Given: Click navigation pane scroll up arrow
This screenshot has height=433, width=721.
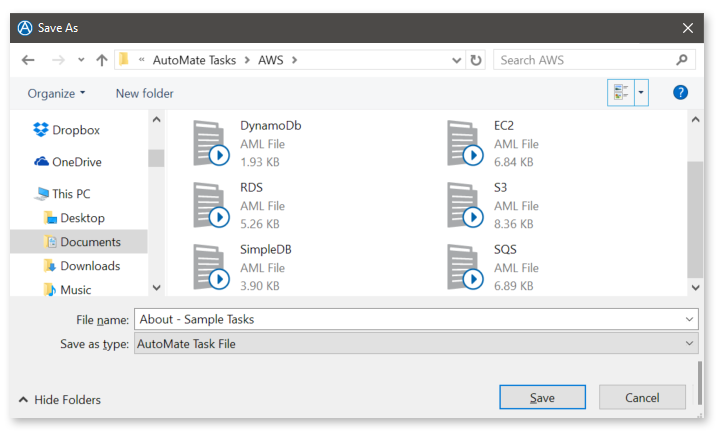Looking at the screenshot, I should (x=156, y=120).
